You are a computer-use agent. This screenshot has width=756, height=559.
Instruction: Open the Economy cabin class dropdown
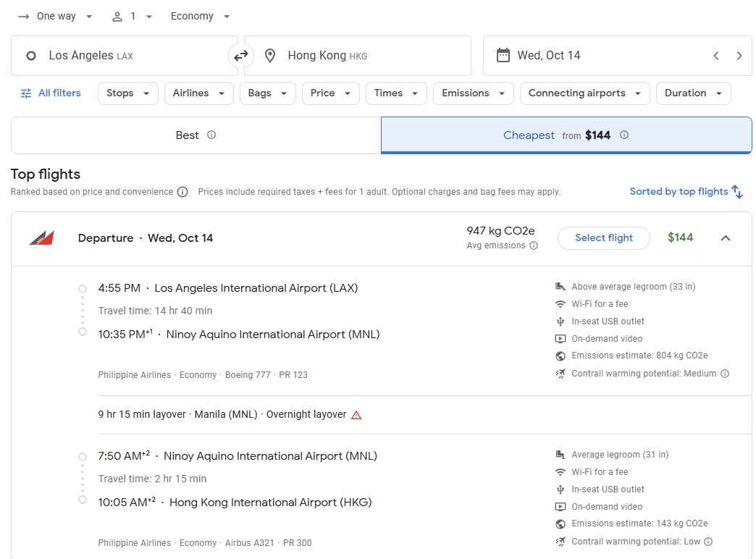(200, 17)
